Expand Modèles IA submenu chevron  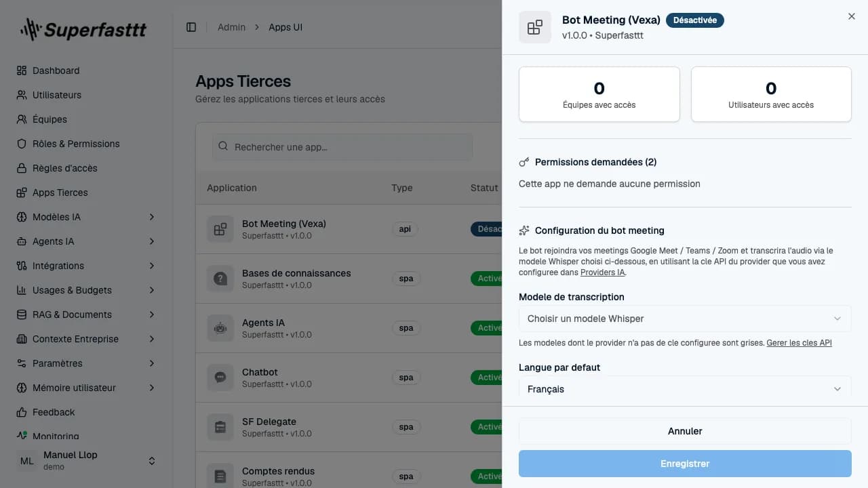[x=152, y=217]
